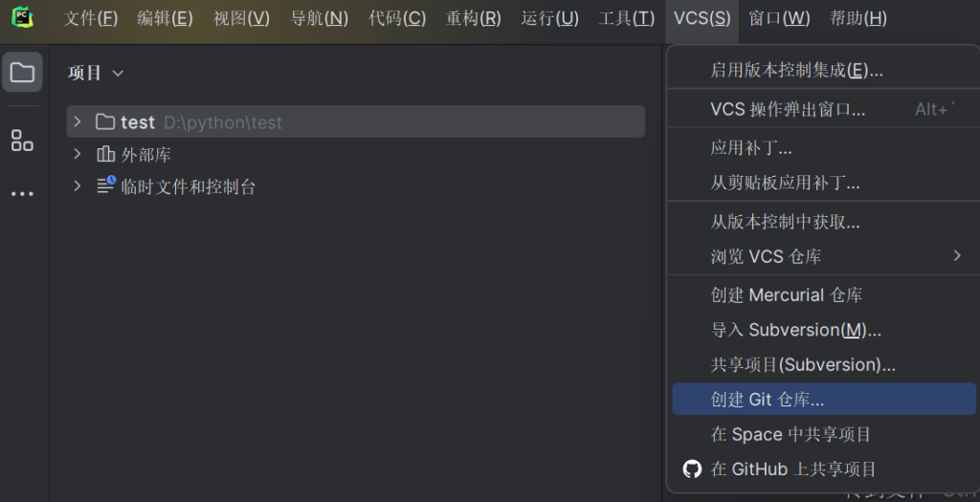Click the External Libraries (外部库) icon
Image resolution: width=980 pixels, height=502 pixels.
point(105,154)
